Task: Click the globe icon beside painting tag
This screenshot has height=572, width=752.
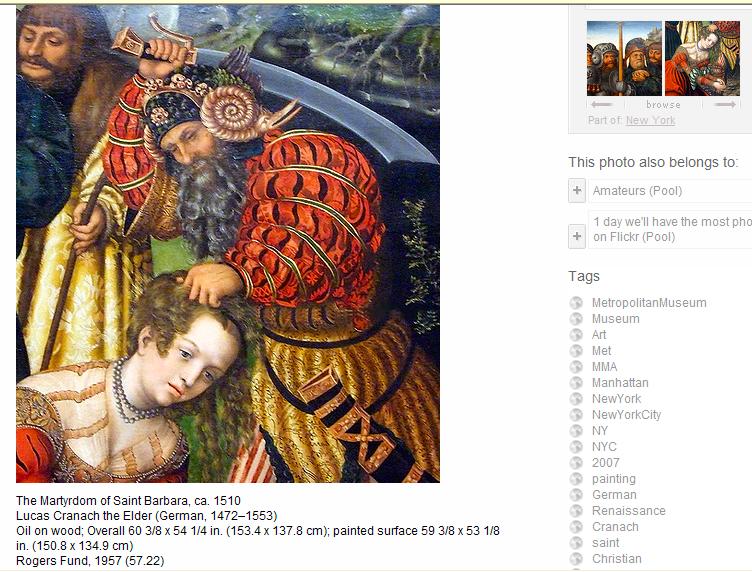Action: pyautogui.click(x=576, y=479)
